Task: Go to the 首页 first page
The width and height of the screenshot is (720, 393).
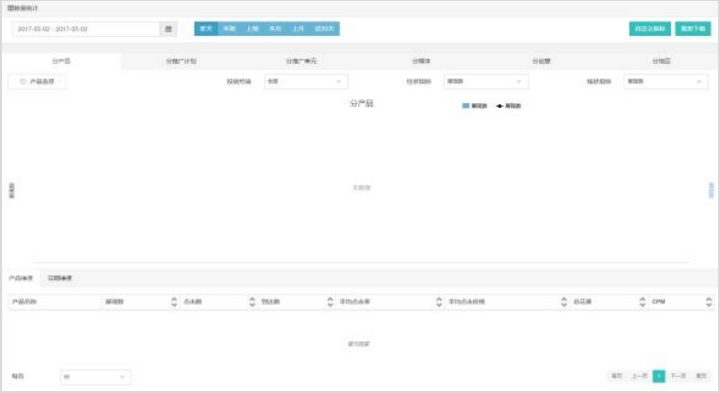Action: 617,376
